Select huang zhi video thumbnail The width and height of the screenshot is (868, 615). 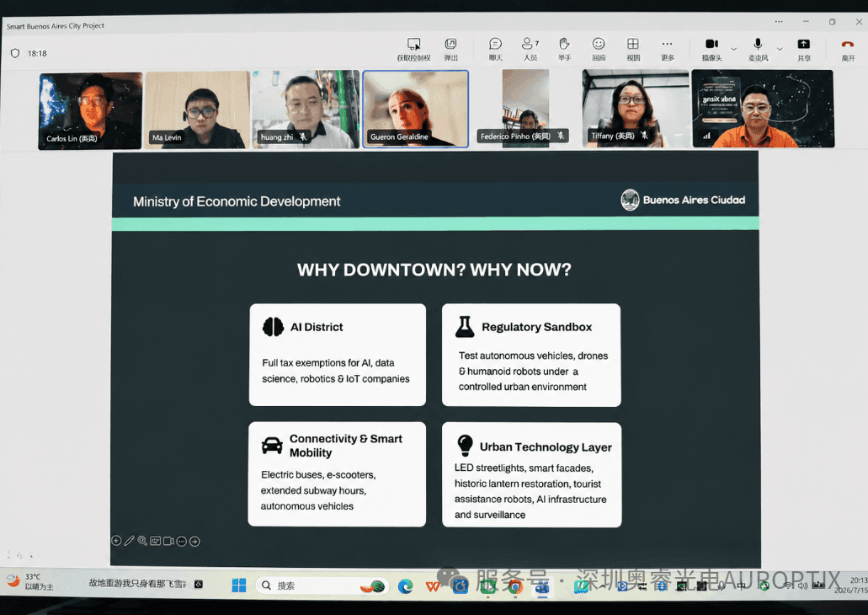tap(306, 110)
